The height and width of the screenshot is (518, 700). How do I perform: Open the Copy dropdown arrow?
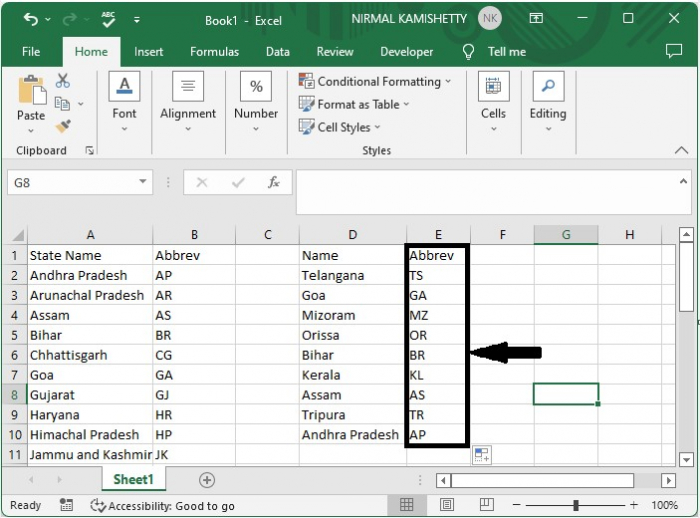point(81,104)
